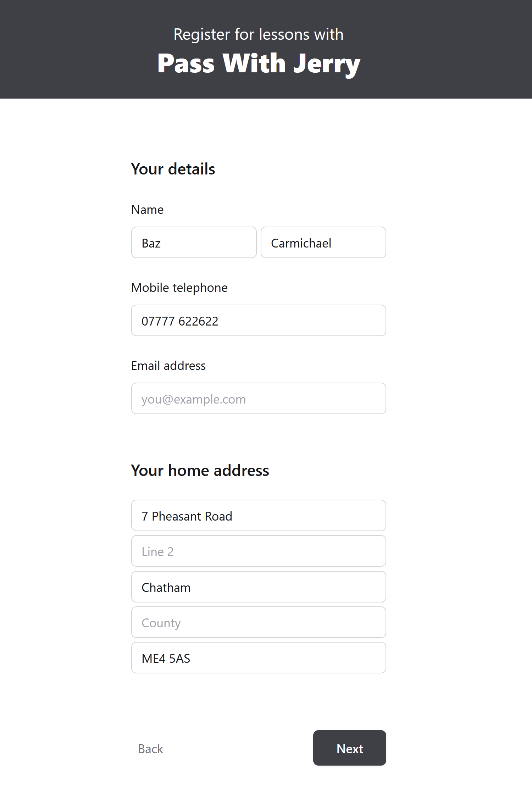Click the word With in the title
The image size is (532, 789).
click(x=254, y=64)
